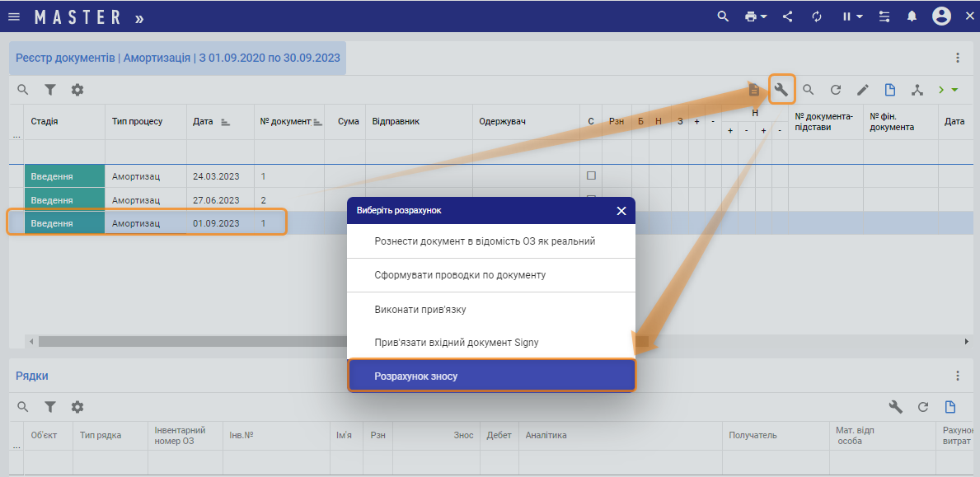Select 'Розрахунок зносу' menu option
The height and width of the screenshot is (477, 980).
[x=491, y=376]
